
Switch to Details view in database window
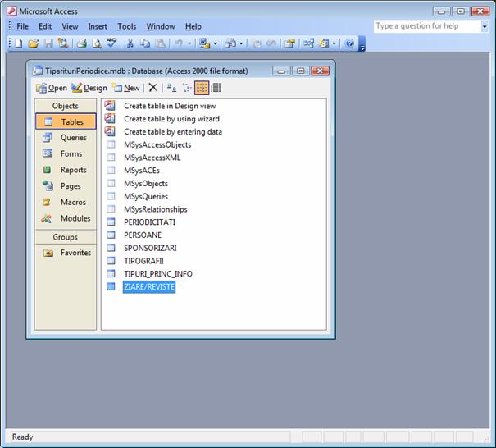coord(216,88)
